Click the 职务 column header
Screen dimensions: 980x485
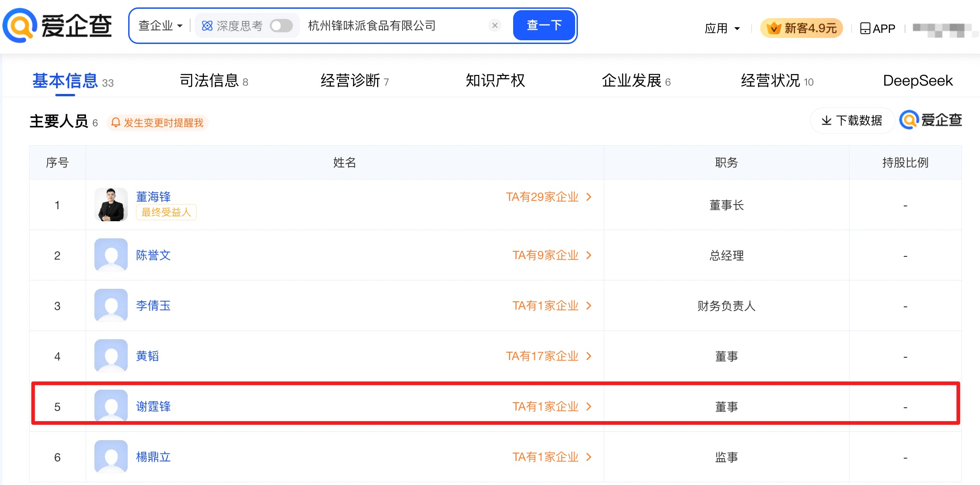pyautogui.click(x=726, y=162)
